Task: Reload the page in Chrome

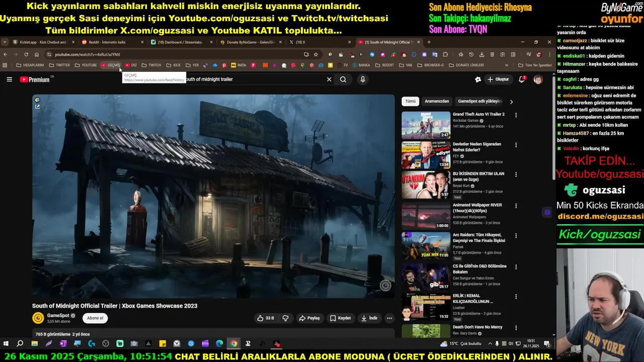Action: [x=26, y=54]
